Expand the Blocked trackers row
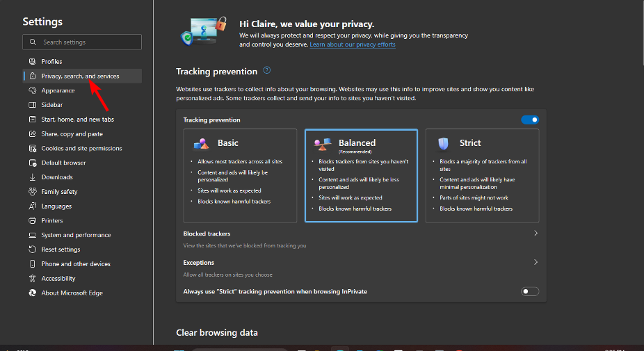This screenshot has height=351, width=644. (x=536, y=234)
